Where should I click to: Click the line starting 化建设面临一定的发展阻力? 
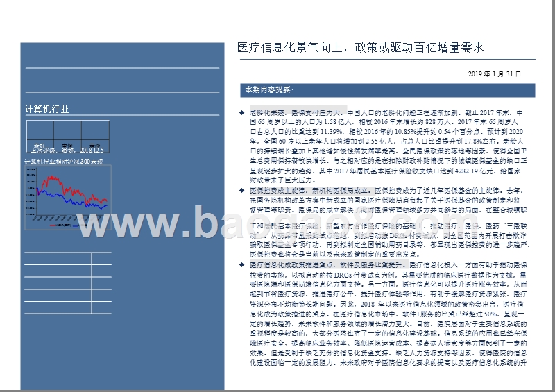click(x=388, y=363)
